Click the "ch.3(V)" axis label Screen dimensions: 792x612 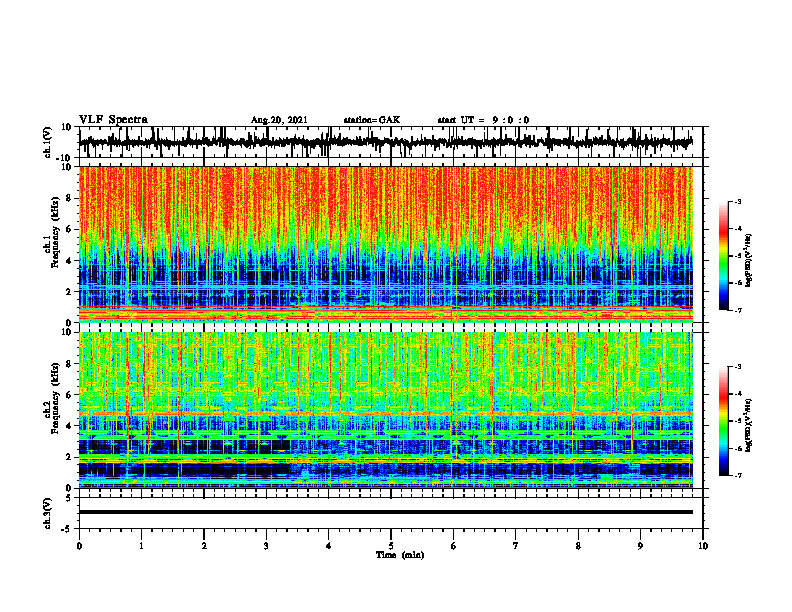click(47, 513)
